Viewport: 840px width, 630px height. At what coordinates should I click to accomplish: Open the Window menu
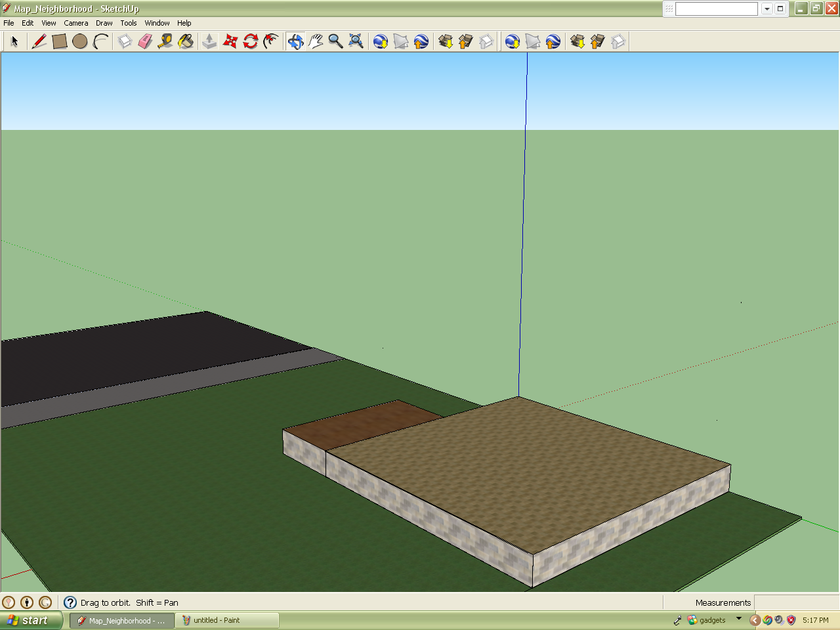[157, 23]
